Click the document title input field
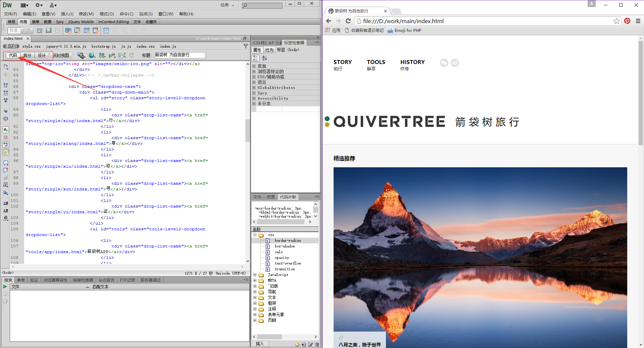The width and height of the screenshot is (644, 348). click(180, 55)
